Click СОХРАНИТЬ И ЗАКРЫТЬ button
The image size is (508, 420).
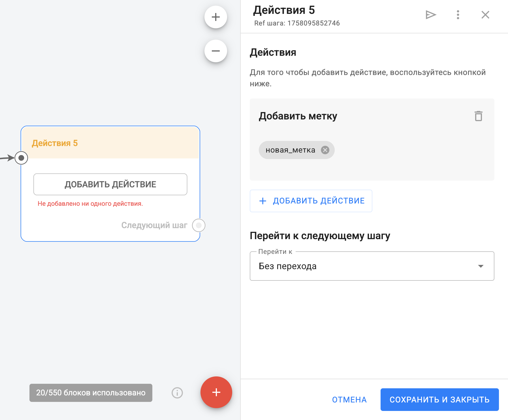[439, 400]
